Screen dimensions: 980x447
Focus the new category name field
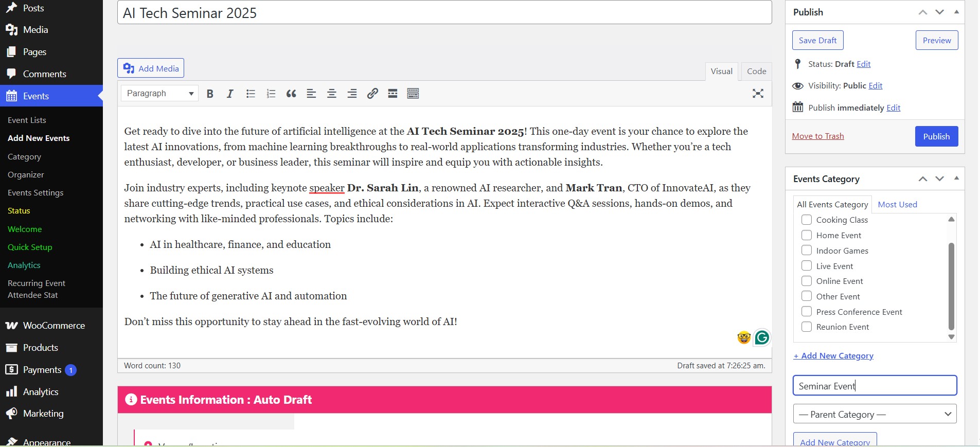pos(875,386)
